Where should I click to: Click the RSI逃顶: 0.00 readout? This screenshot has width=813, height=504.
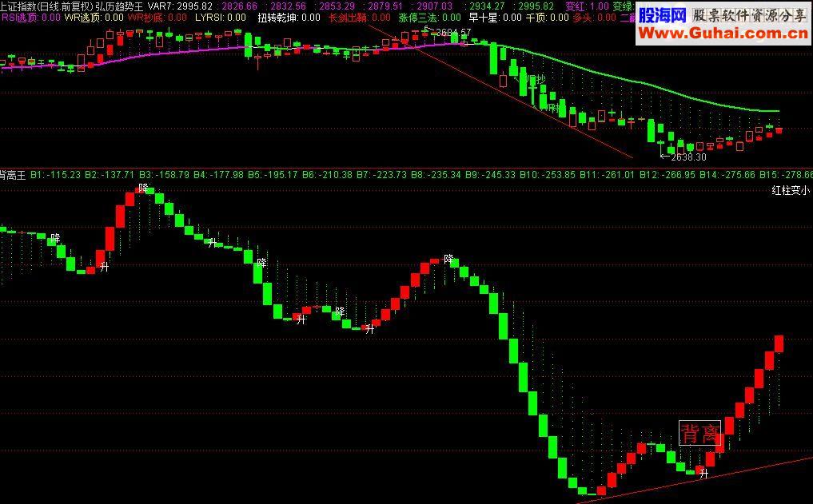click(31, 17)
